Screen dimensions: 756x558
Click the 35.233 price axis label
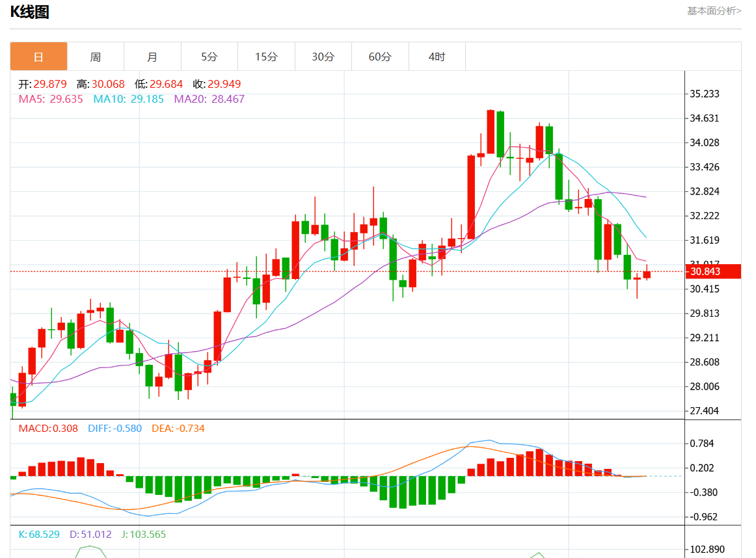coord(705,94)
